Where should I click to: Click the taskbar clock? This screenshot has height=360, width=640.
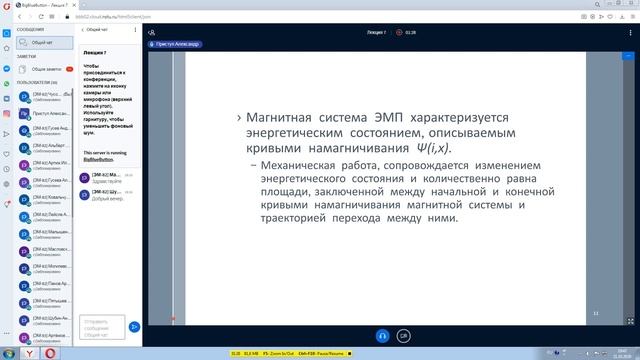click(622, 353)
